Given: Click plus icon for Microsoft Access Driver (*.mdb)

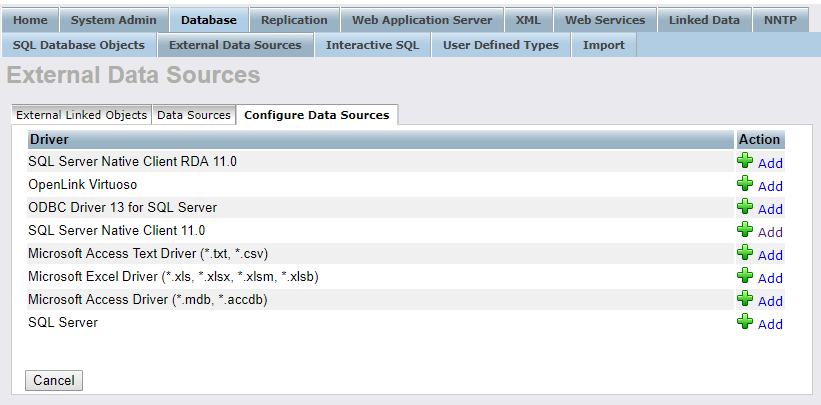Looking at the screenshot, I should pos(744,299).
